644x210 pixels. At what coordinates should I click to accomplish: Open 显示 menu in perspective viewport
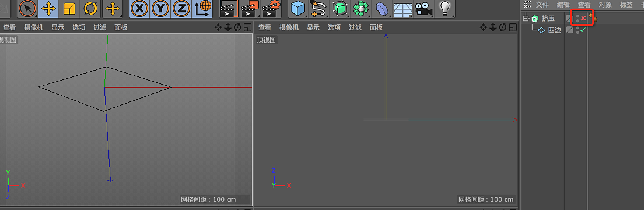click(58, 27)
